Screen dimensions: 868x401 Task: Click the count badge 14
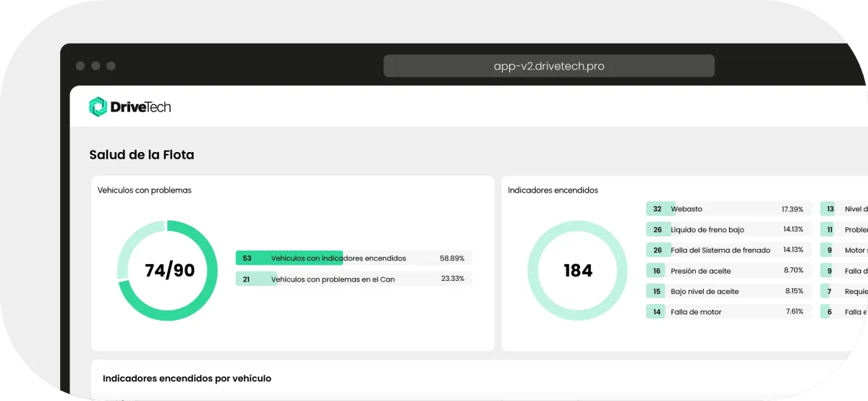pyautogui.click(x=657, y=312)
